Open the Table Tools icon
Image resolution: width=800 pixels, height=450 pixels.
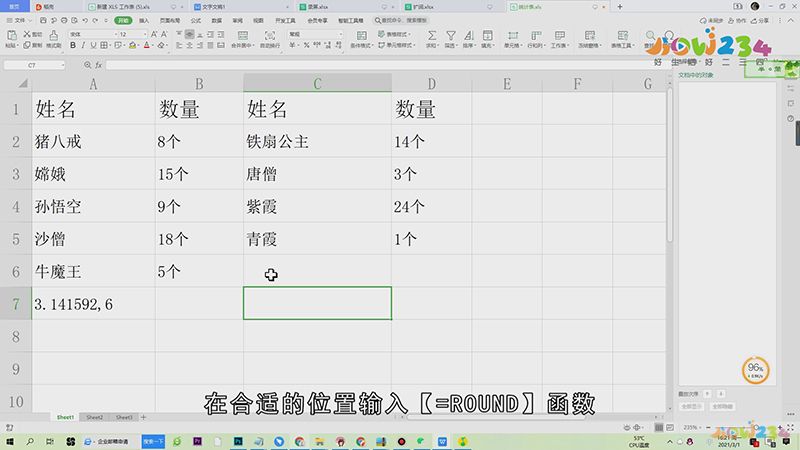(x=622, y=36)
